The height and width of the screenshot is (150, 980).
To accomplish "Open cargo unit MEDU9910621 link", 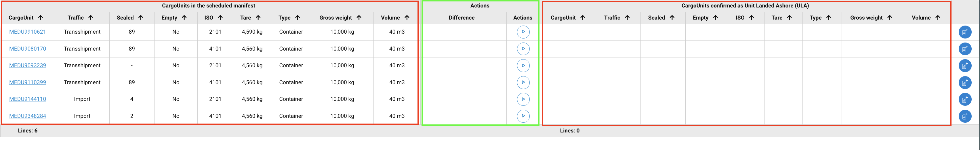I will click(x=27, y=32).
